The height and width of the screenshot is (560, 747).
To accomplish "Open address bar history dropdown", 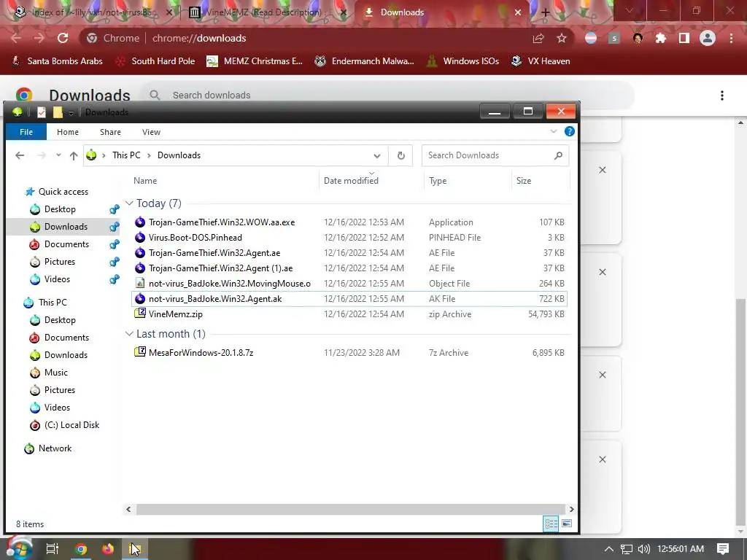I will 377,156.
